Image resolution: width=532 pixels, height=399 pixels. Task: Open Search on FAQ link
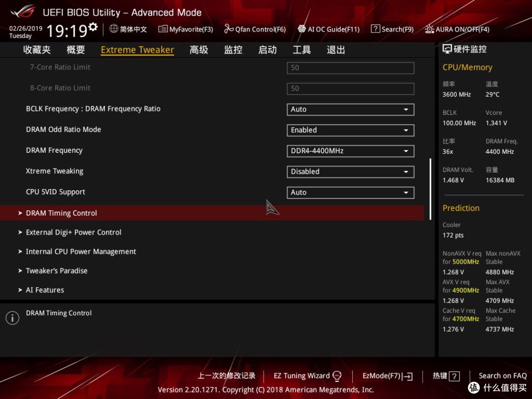pos(502,376)
